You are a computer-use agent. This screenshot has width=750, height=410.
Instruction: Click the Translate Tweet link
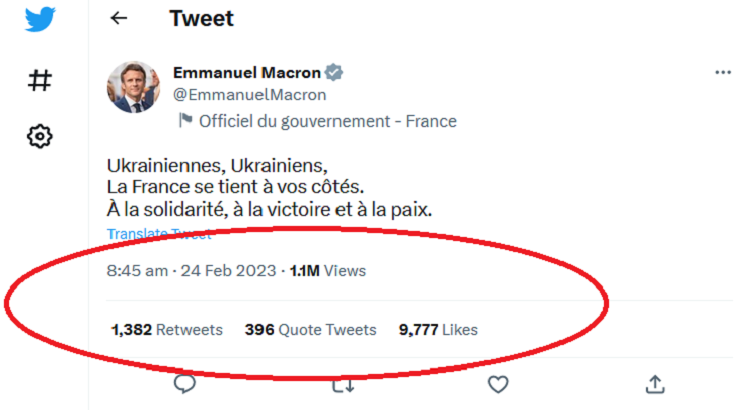coord(159,235)
